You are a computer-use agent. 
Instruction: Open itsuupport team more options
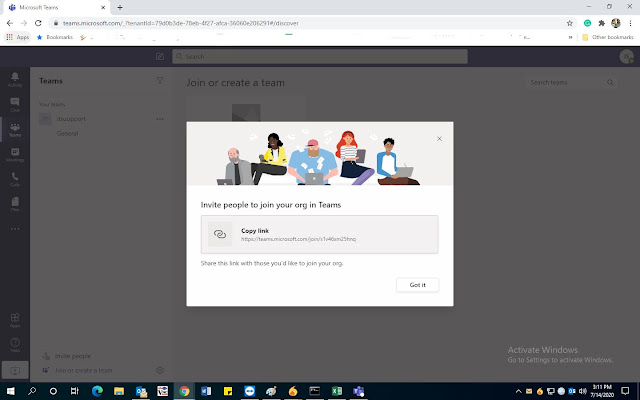160,119
